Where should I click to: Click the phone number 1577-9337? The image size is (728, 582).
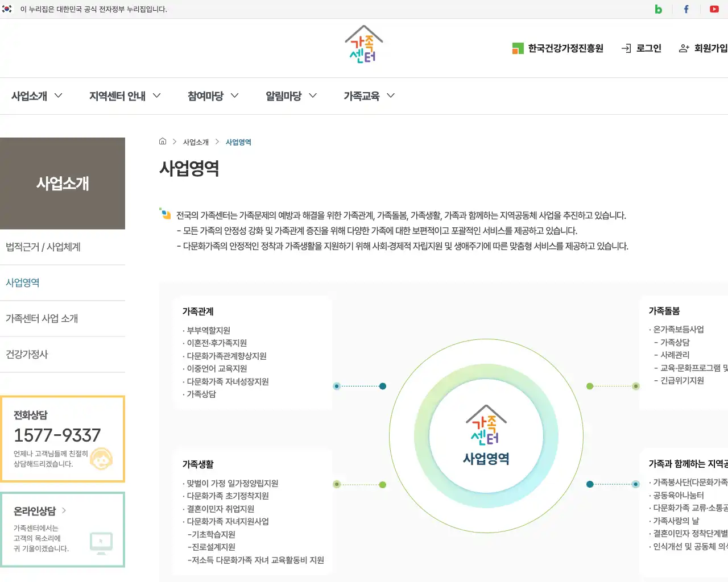(x=57, y=435)
